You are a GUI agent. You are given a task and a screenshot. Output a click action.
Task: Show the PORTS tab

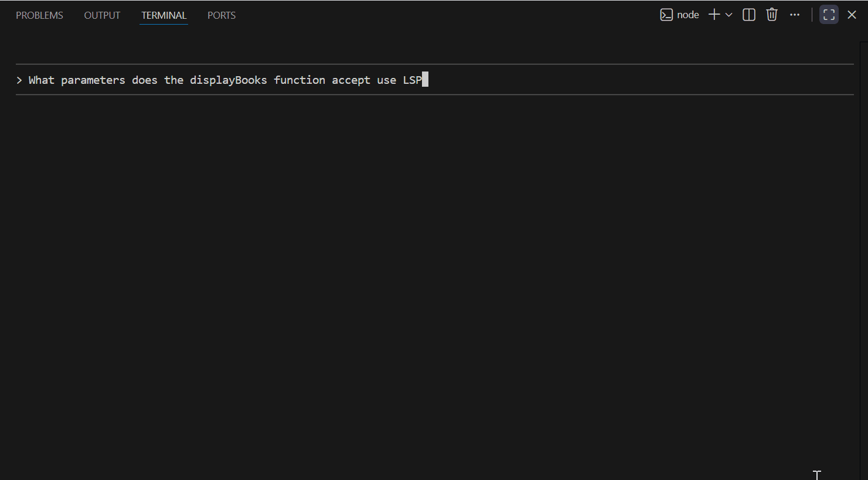(x=222, y=15)
